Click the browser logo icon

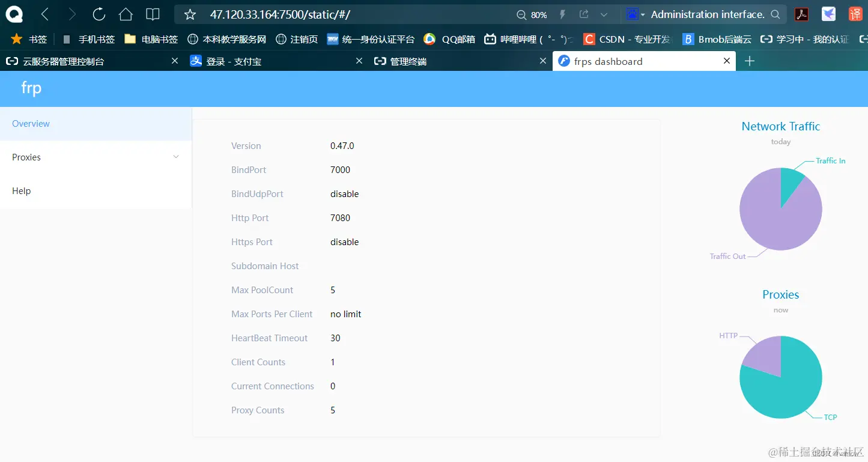tap(14, 14)
